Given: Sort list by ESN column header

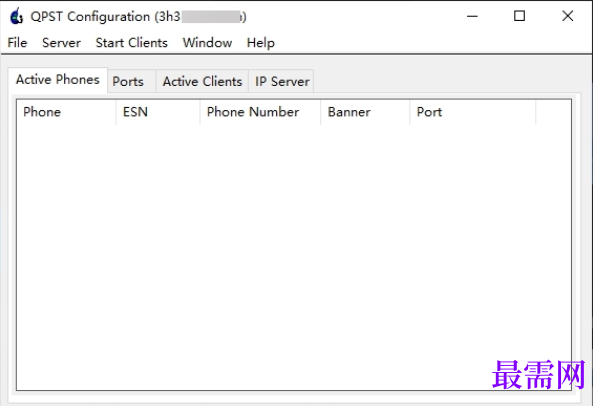Looking at the screenshot, I should click(x=158, y=112).
